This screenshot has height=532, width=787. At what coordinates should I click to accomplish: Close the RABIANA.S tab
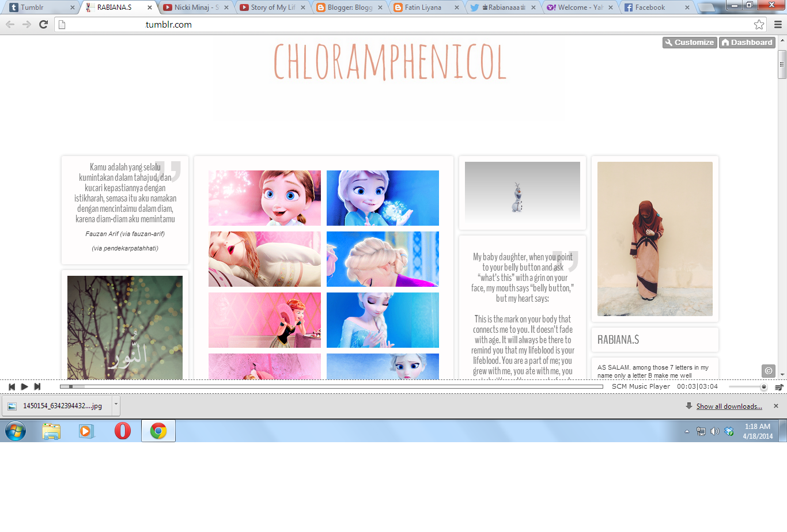pos(150,7)
